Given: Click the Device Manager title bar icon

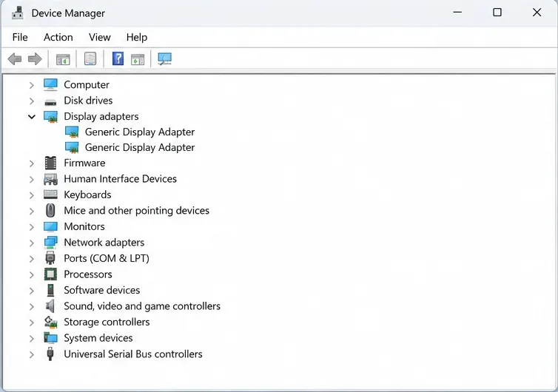Looking at the screenshot, I should pos(18,13).
